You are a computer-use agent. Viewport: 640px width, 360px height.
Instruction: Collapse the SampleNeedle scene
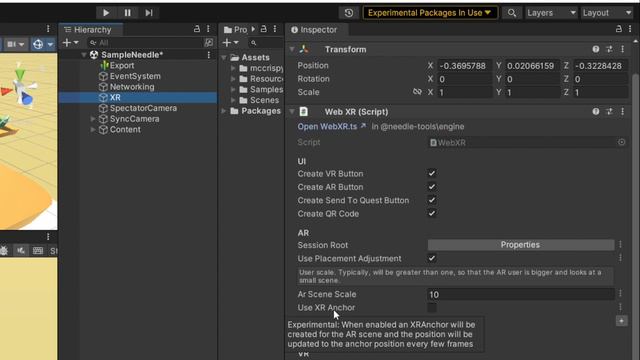[84, 55]
